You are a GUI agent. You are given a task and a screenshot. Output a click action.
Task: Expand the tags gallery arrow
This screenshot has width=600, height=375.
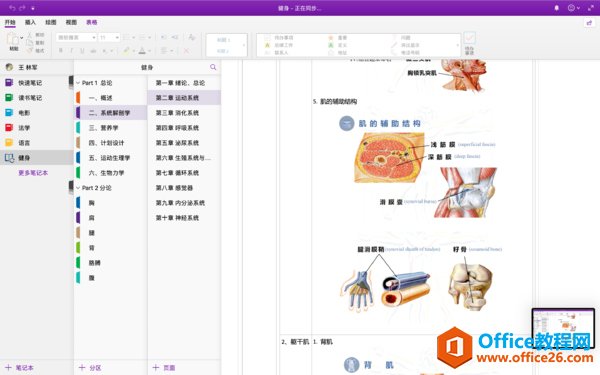[458, 45]
